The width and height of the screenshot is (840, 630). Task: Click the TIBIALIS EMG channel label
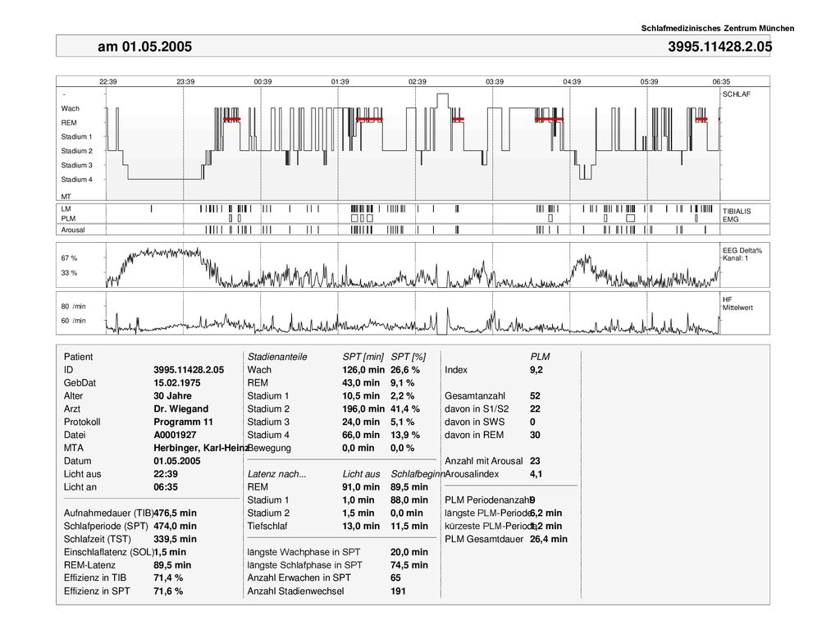(x=737, y=216)
